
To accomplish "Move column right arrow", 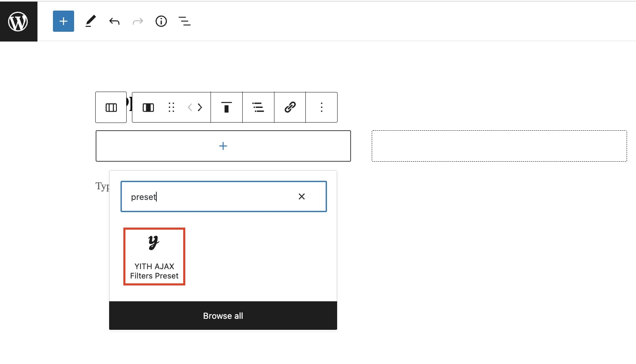I will (200, 107).
